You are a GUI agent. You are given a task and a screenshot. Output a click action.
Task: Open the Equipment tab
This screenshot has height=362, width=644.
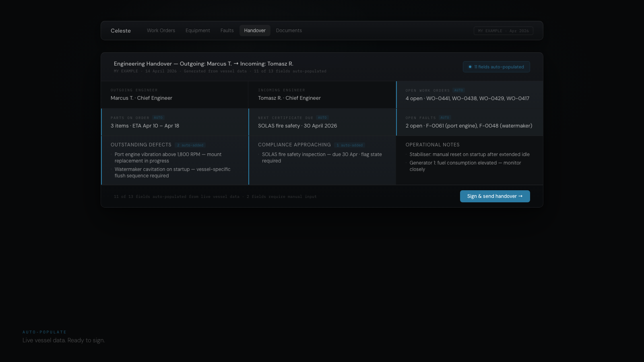click(x=198, y=31)
